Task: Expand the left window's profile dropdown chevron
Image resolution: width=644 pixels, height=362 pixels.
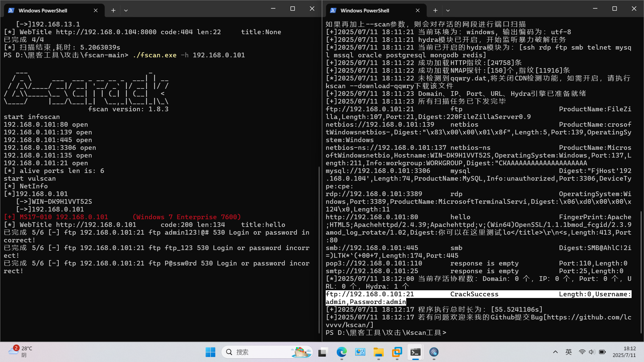Action: click(x=126, y=10)
